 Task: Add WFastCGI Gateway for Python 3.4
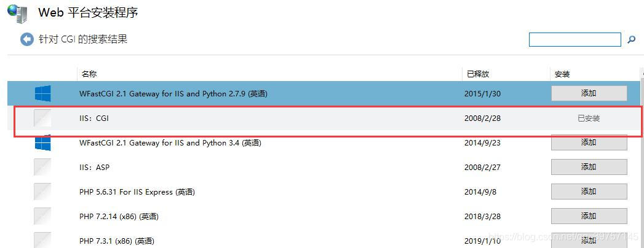[x=589, y=142]
